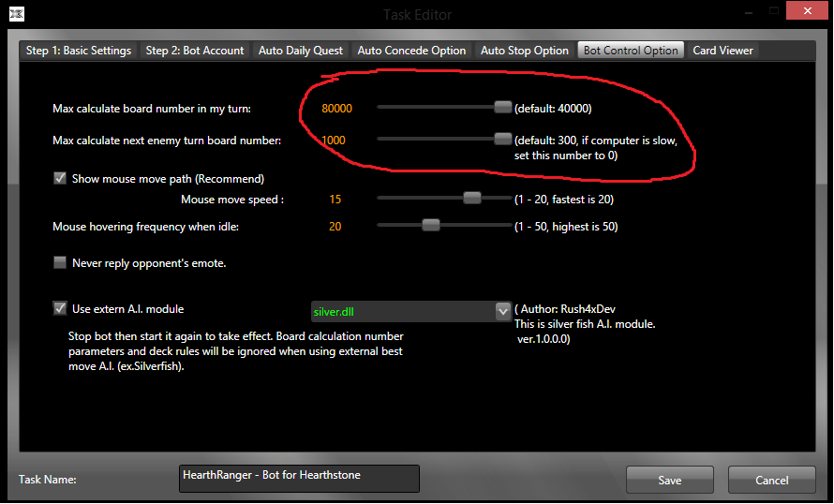The height and width of the screenshot is (504, 834).
Task: Cancel the task editor changes
Action: click(772, 480)
